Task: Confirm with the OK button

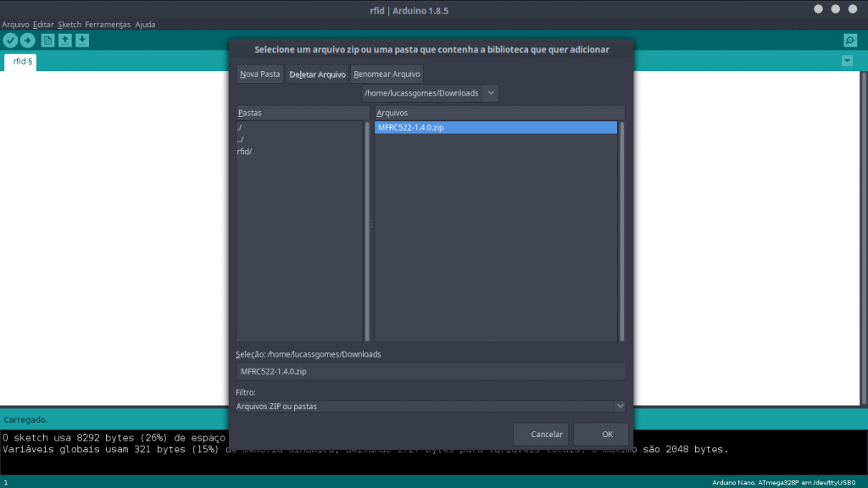Action: tap(600, 434)
